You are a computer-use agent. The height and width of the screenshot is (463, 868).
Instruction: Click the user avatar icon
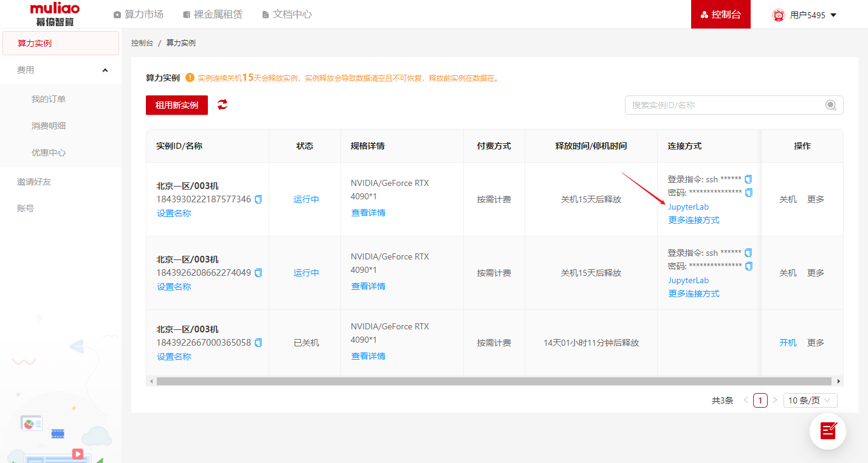pos(778,15)
